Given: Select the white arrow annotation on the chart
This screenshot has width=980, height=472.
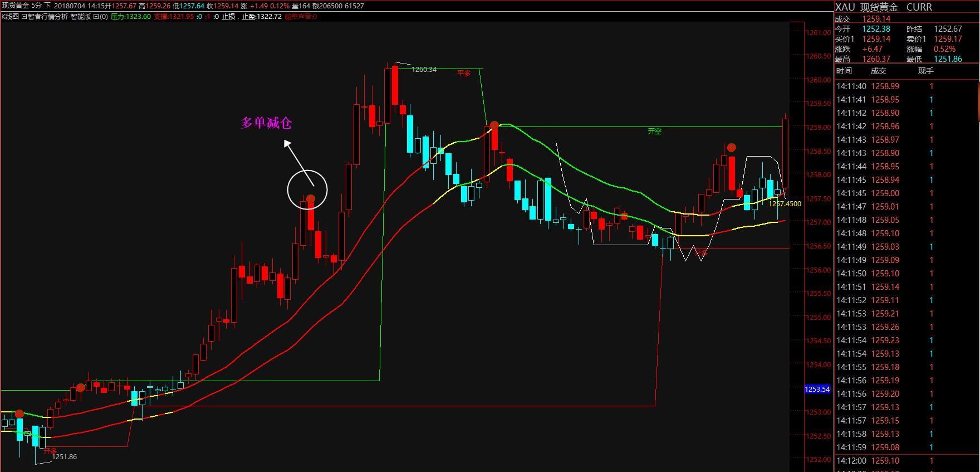Looking at the screenshot, I should coord(298,163).
